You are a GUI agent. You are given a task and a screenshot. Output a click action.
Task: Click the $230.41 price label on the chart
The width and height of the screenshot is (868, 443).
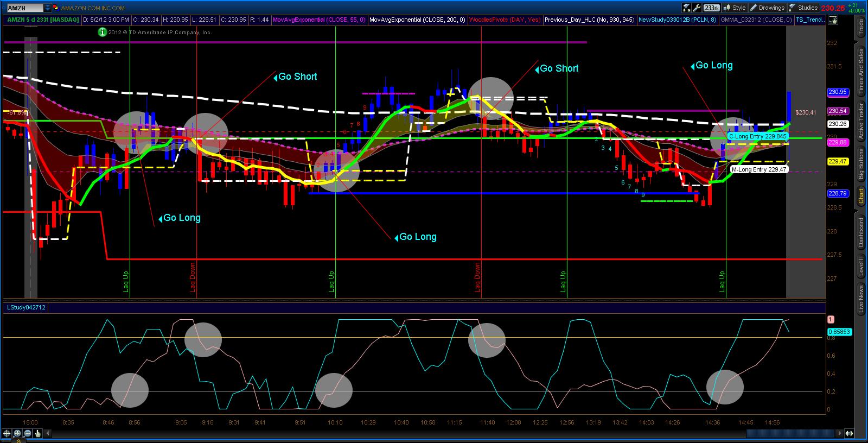pyautogui.click(x=806, y=112)
